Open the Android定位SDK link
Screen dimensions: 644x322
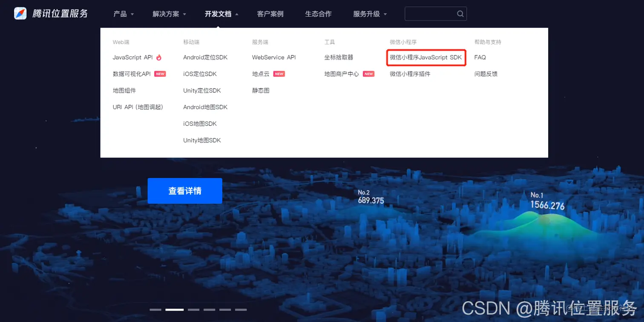(x=205, y=57)
